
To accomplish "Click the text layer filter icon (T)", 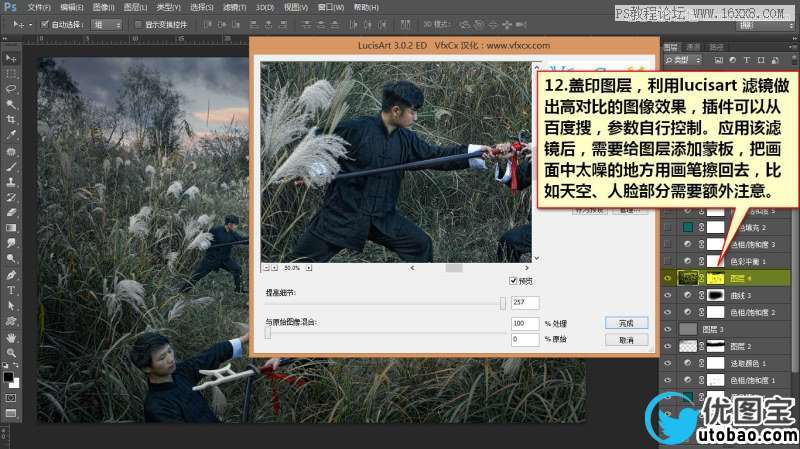I will 746,60.
